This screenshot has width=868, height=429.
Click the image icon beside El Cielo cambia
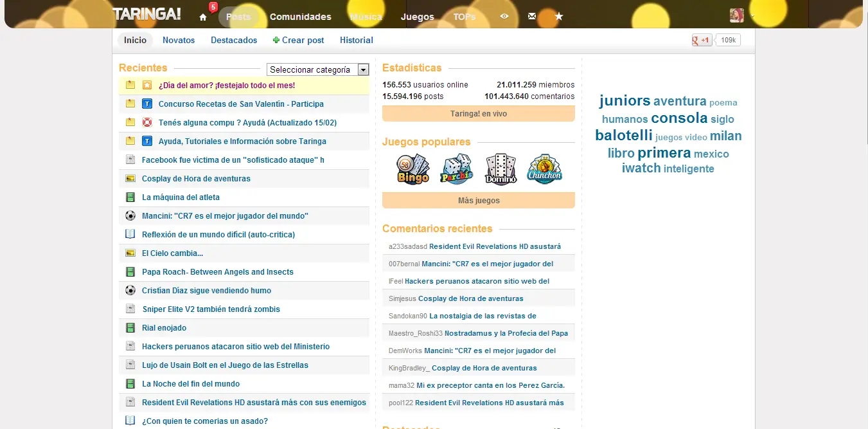130,253
